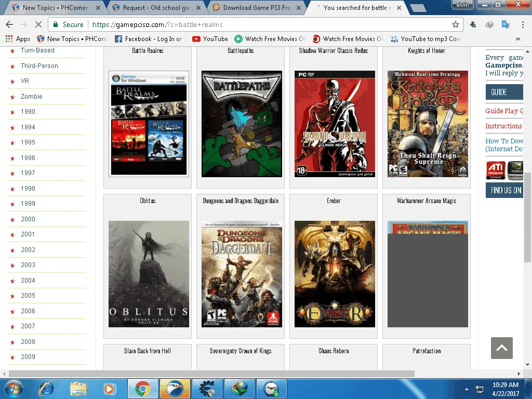This screenshot has height=399, width=532.
Task: Switch to the Request - Old school games tab
Action: (x=156, y=7)
